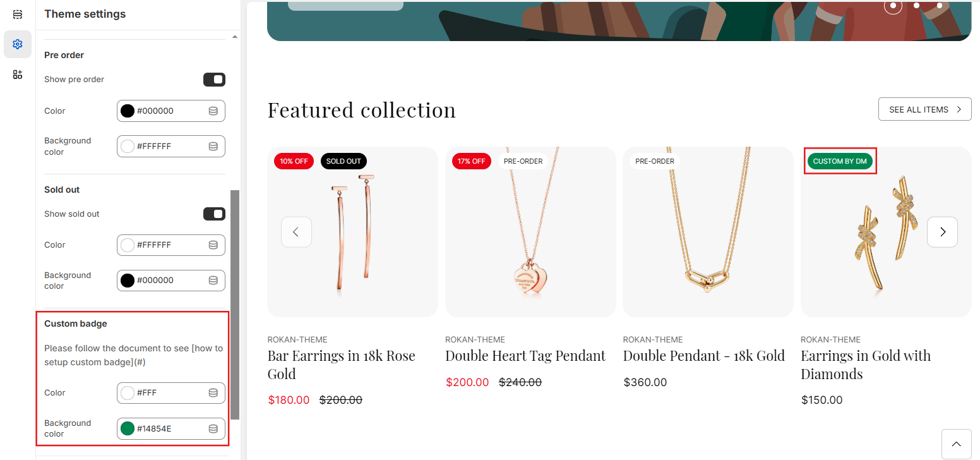
Task: Click dynamic source icon for Pre order color
Action: point(213,111)
